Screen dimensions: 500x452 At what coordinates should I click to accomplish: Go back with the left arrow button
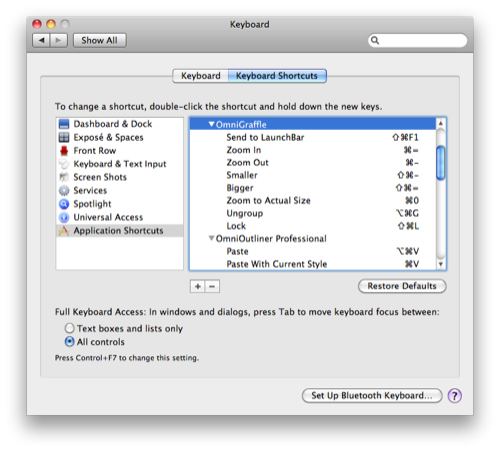41,40
